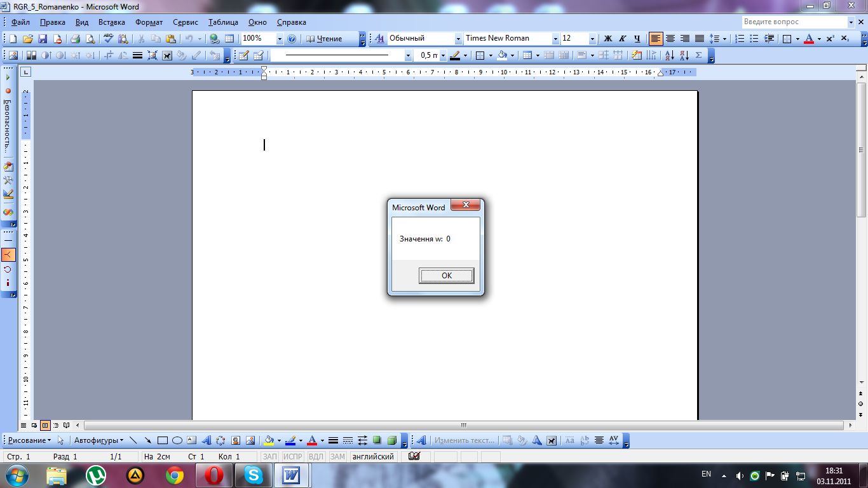
Task: Toggle italic formatting (К)
Action: [622, 39]
